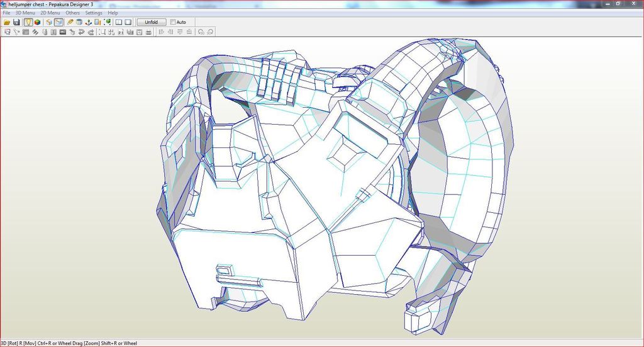Click the third icon in the 2D toolbar
The width and height of the screenshot is (644, 347).
26,32
